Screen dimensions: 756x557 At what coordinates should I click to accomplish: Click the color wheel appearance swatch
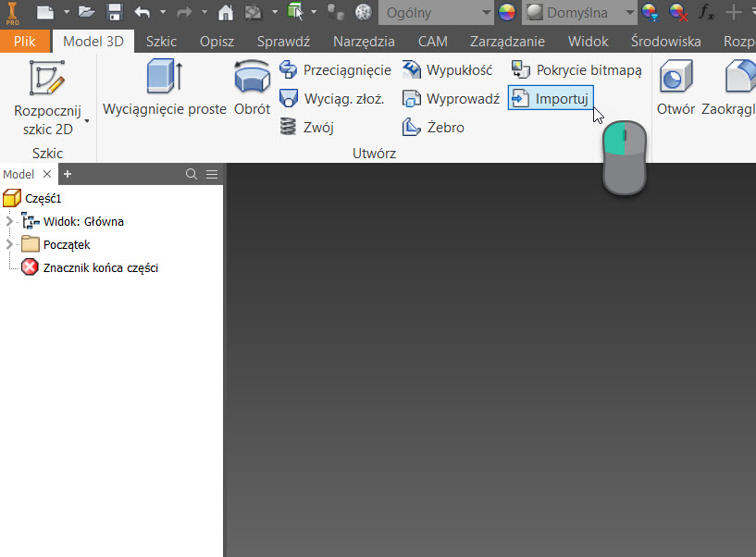[507, 13]
